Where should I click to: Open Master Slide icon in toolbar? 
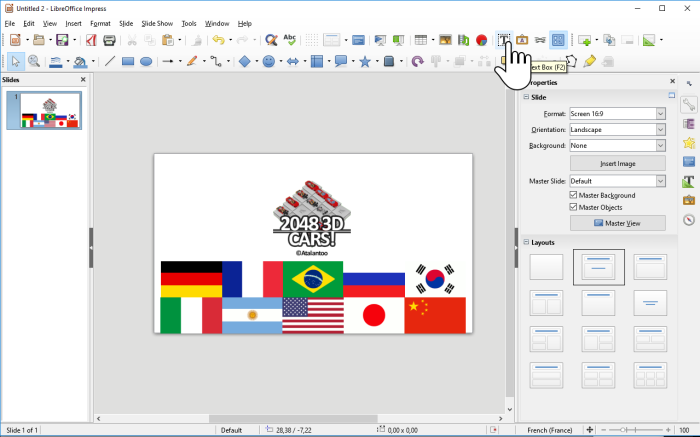[358, 40]
